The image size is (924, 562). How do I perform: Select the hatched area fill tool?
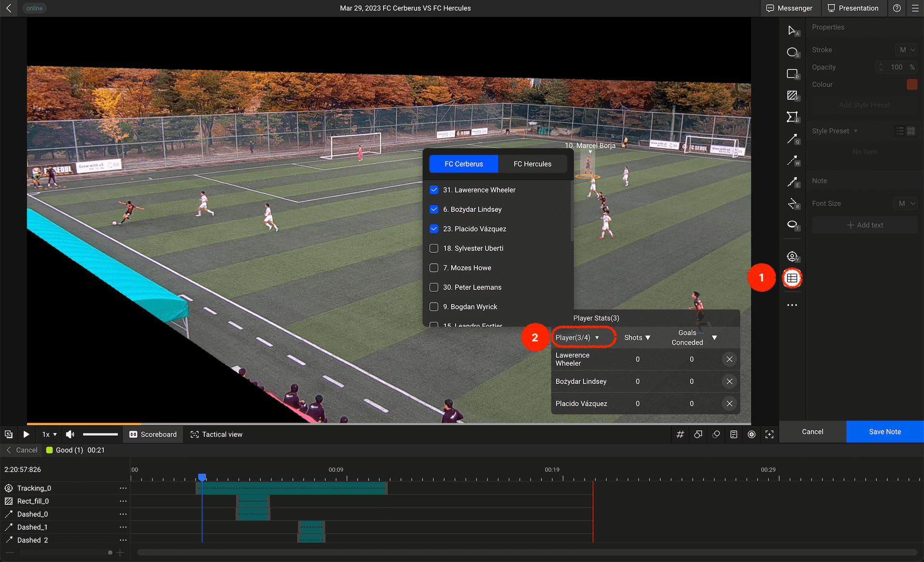point(792,95)
